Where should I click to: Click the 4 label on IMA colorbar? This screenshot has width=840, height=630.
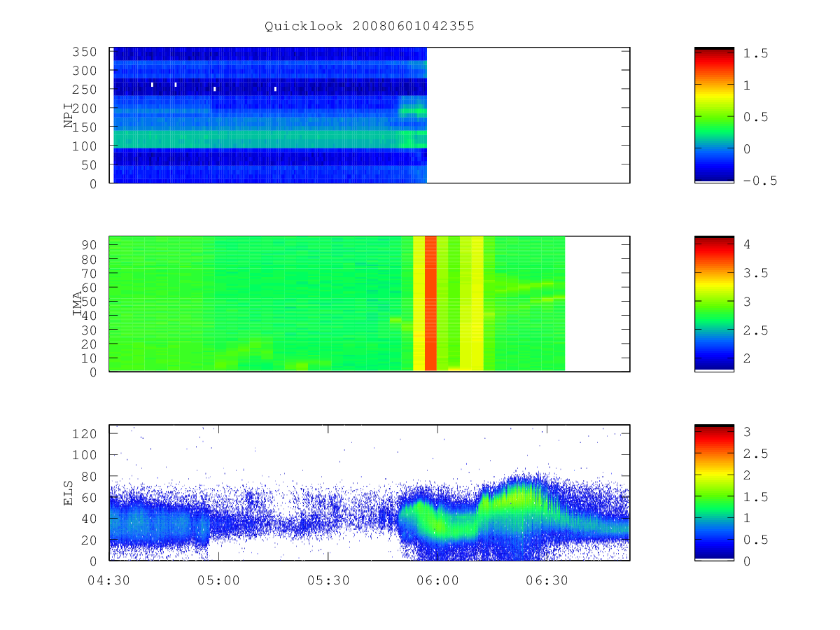click(x=748, y=244)
